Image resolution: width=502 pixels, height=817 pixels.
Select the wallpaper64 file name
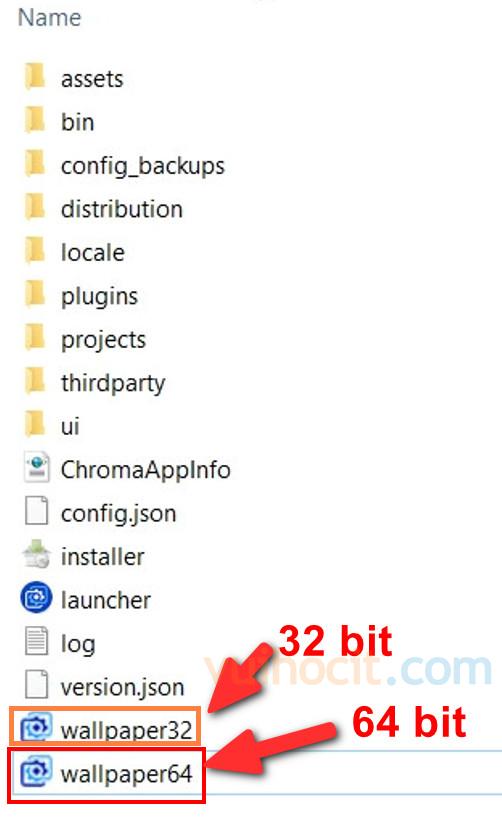(x=127, y=774)
